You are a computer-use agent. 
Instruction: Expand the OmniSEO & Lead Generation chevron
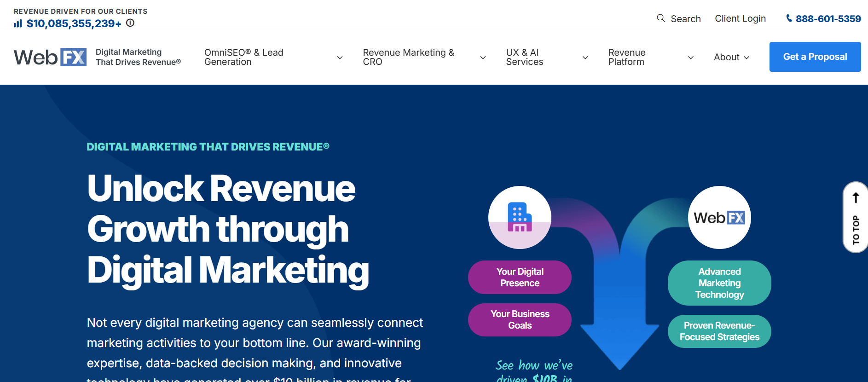340,58
